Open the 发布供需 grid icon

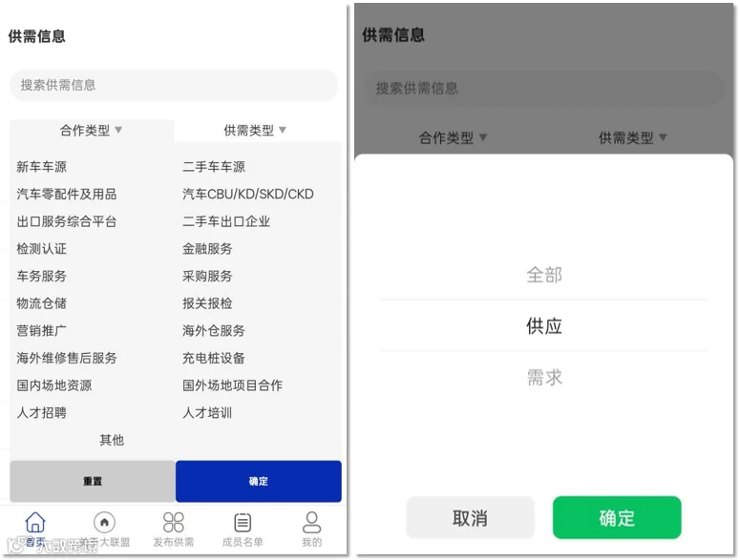[173, 522]
